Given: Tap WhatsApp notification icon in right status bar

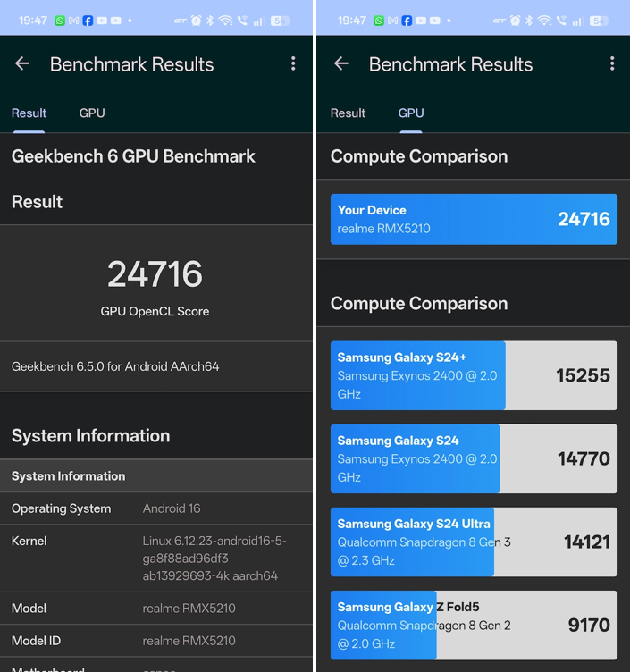Looking at the screenshot, I should click(378, 21).
